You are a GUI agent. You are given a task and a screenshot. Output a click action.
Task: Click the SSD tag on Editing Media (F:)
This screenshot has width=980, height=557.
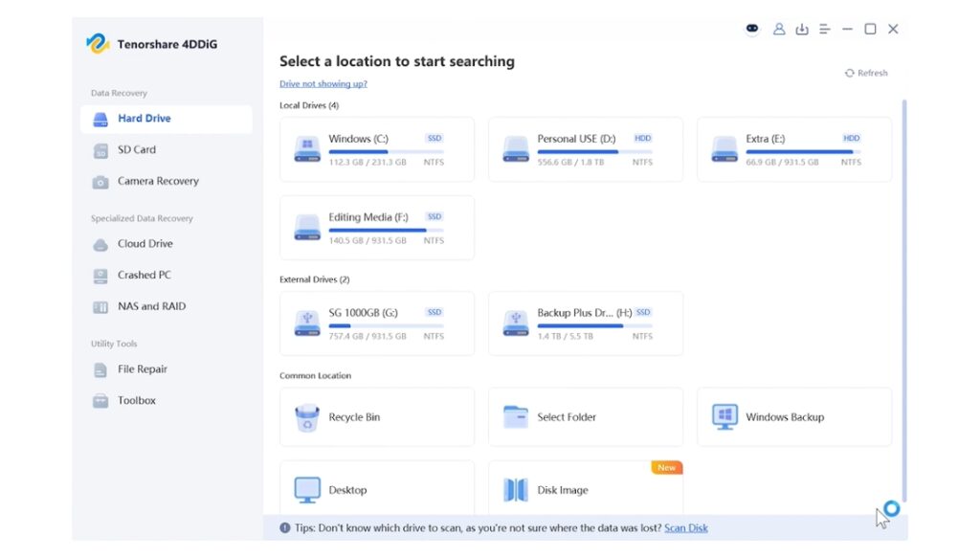(434, 216)
